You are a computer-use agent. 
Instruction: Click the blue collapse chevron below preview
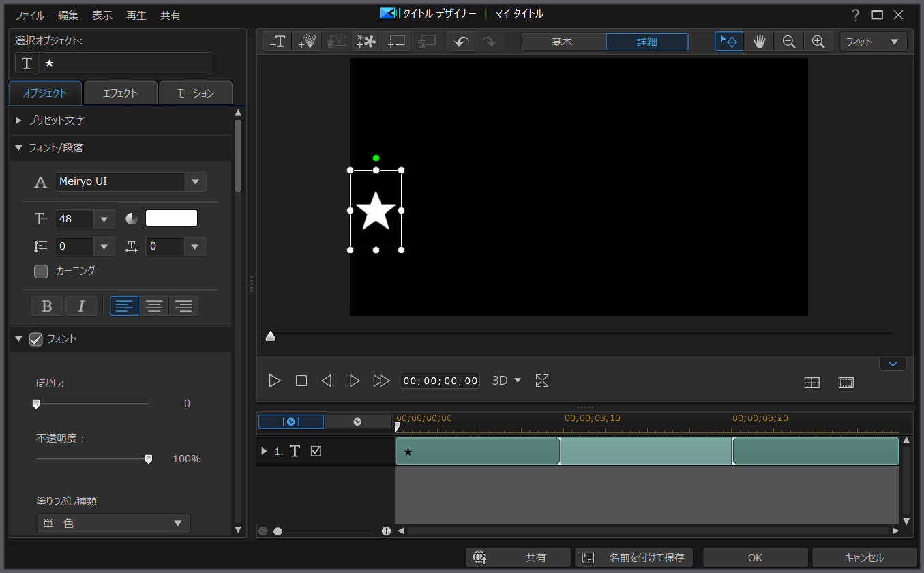click(893, 364)
